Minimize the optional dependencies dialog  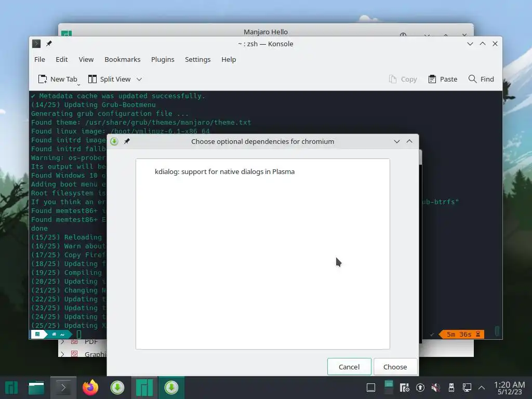396,141
